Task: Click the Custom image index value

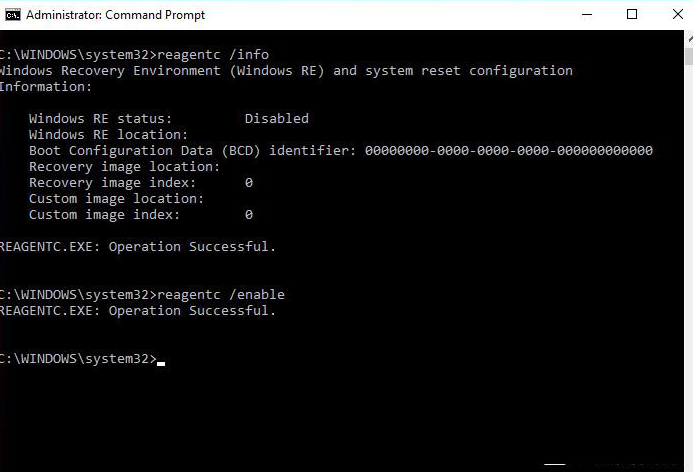Action: pyautogui.click(x=249, y=214)
